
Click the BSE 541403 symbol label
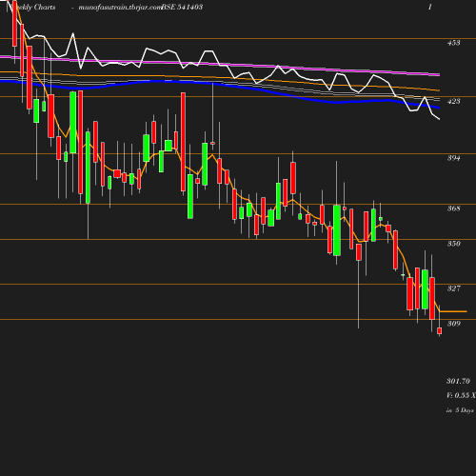coord(182,7)
